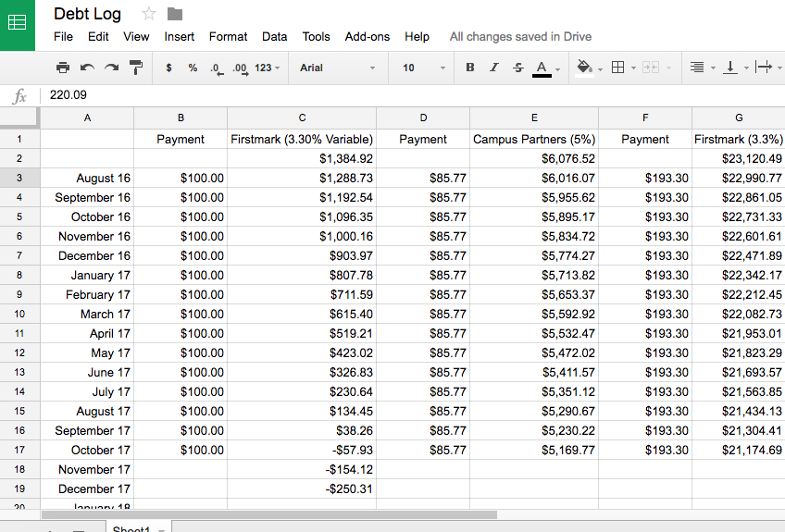
Task: Open the font size 10 dropdown
Action: pyautogui.click(x=424, y=68)
